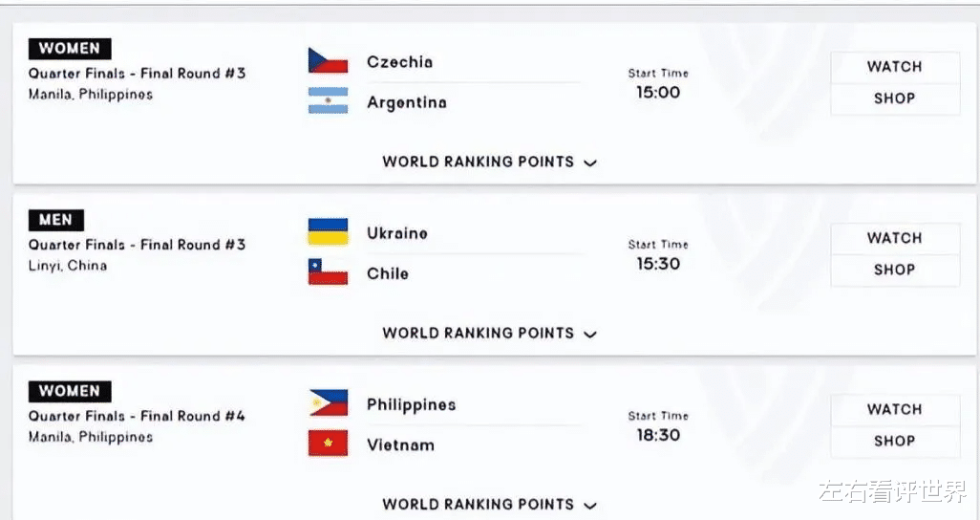Click the Czechia flag icon
Viewport: 980px width, 520px height.
point(329,60)
